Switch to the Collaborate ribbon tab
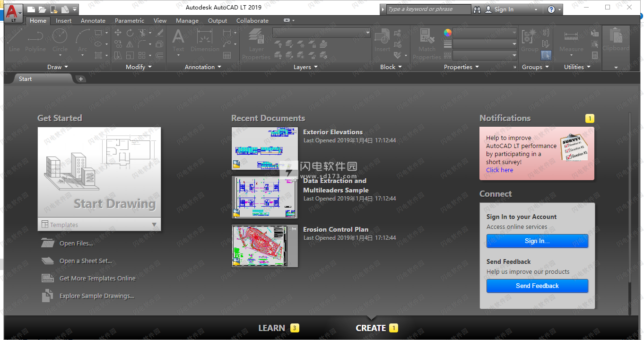The width and height of the screenshot is (644, 340). point(252,20)
